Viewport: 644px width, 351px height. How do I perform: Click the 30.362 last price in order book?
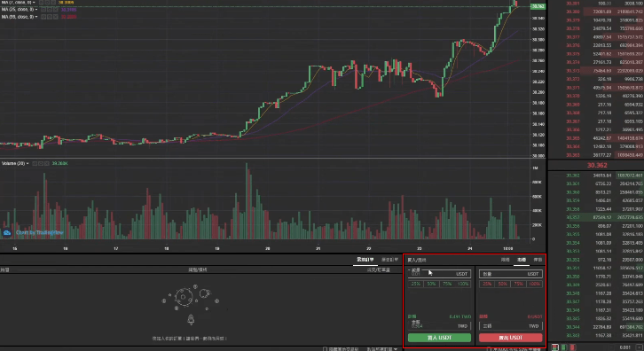click(x=597, y=165)
